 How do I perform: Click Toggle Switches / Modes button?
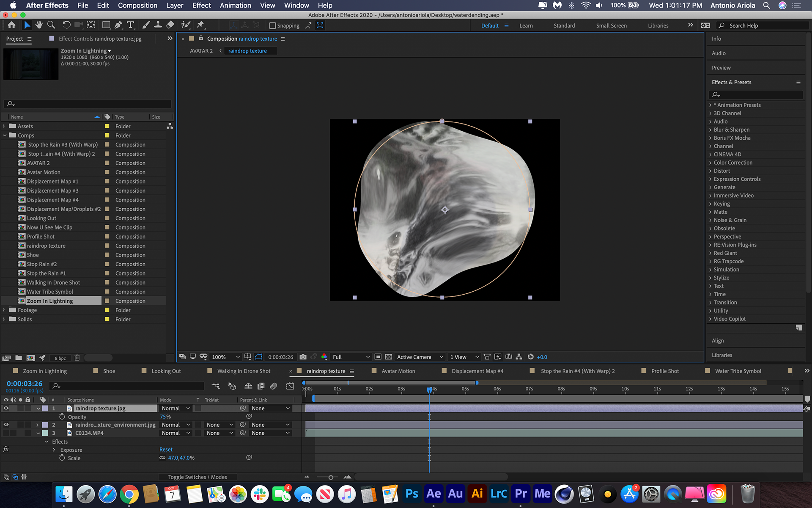point(198,477)
